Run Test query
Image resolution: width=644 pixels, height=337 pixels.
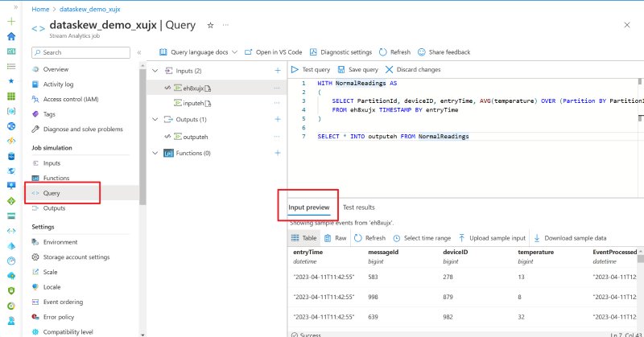(x=311, y=70)
